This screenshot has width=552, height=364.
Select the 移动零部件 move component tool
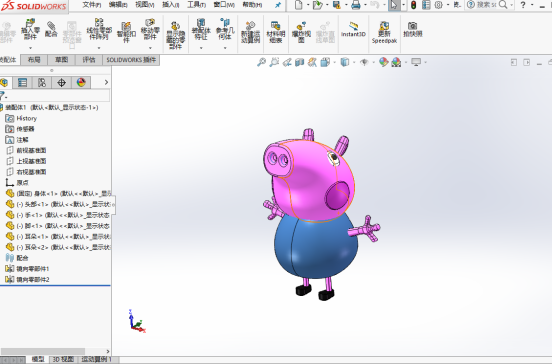150,30
